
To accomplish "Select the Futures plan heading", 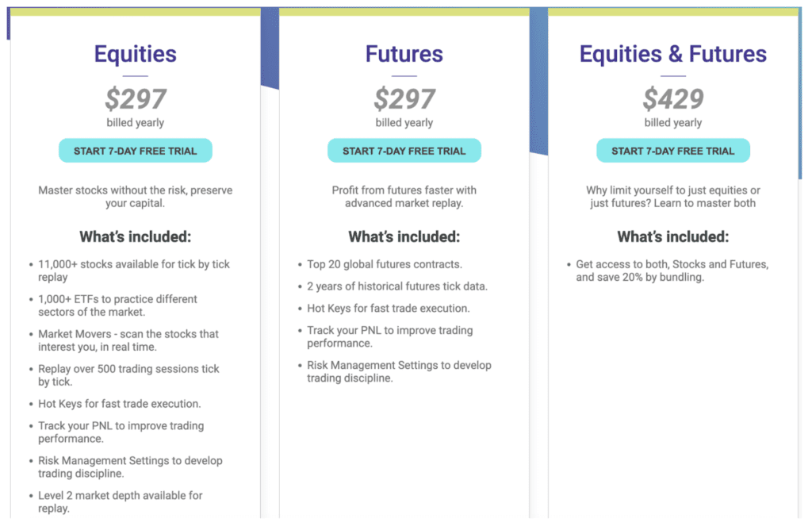I will click(404, 53).
